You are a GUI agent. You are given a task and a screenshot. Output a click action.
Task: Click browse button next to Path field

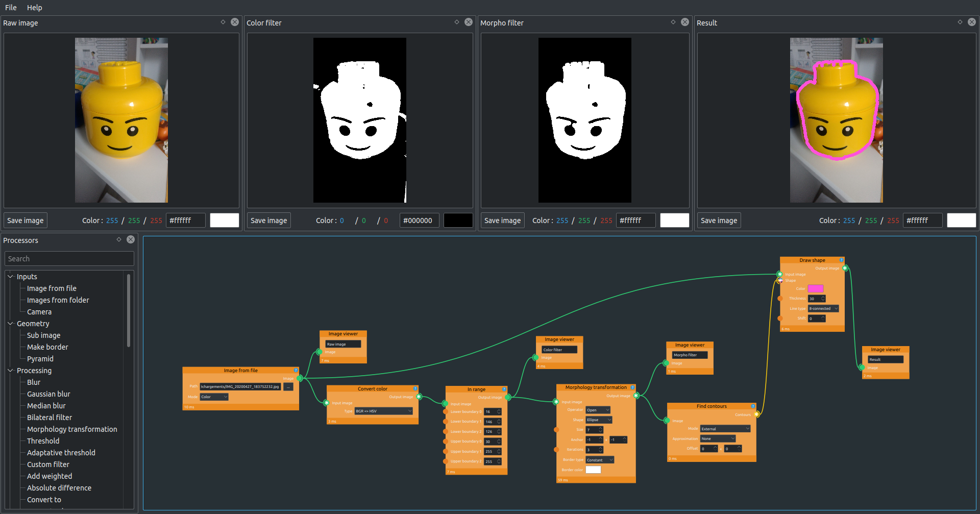pyautogui.click(x=288, y=387)
